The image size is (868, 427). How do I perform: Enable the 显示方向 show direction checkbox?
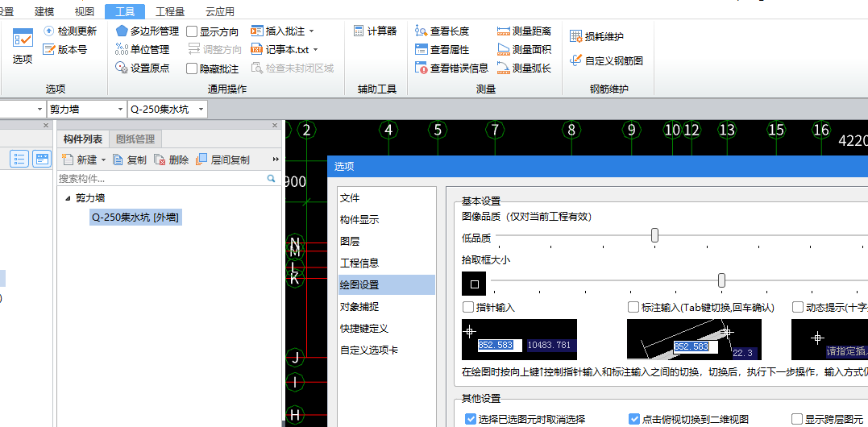(192, 31)
